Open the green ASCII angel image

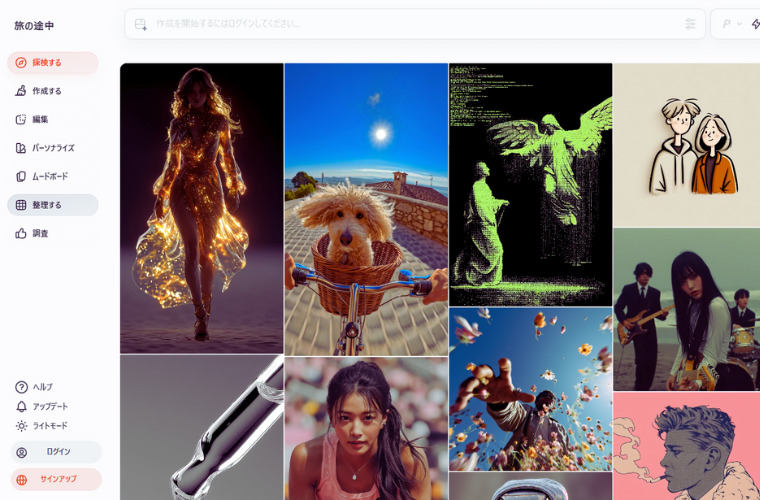530,184
